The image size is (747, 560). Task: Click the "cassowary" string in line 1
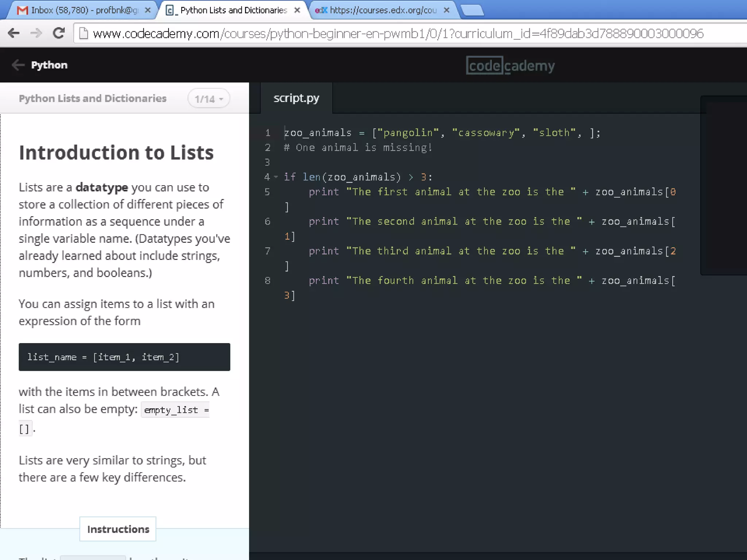tap(486, 133)
